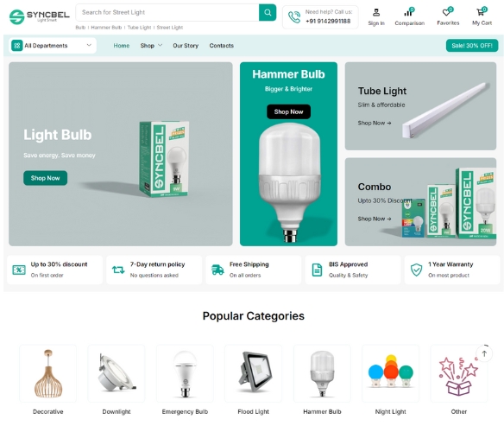The height and width of the screenshot is (432, 504).
Task: Expand the All Departments dropdown
Action: point(53,46)
